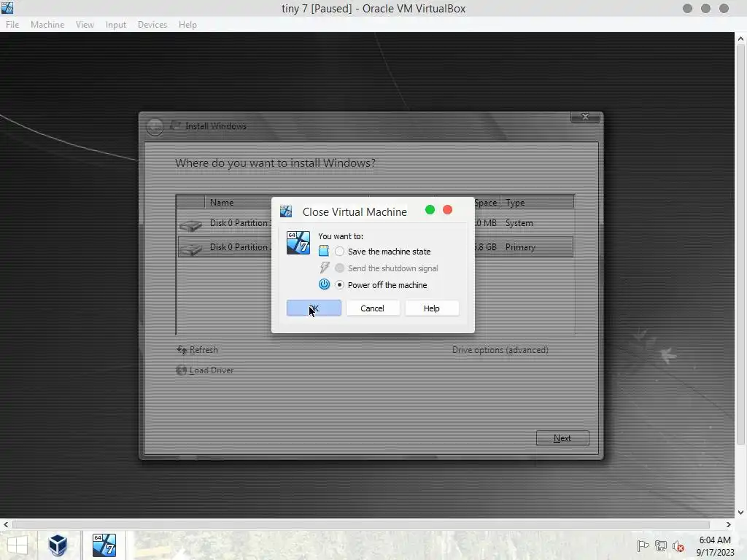Choose Send the shutdown signal radio
This screenshot has height=560, width=747.
click(339, 268)
